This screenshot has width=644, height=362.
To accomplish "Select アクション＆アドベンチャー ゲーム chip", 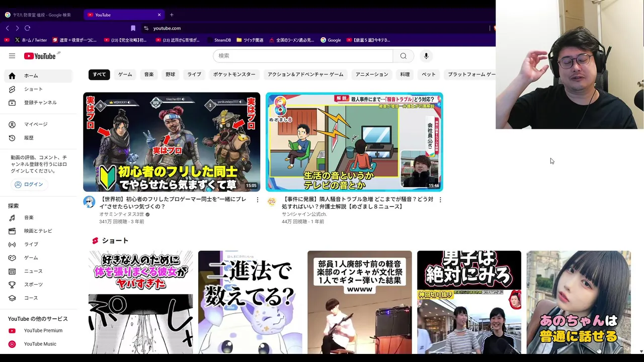I will click(305, 74).
